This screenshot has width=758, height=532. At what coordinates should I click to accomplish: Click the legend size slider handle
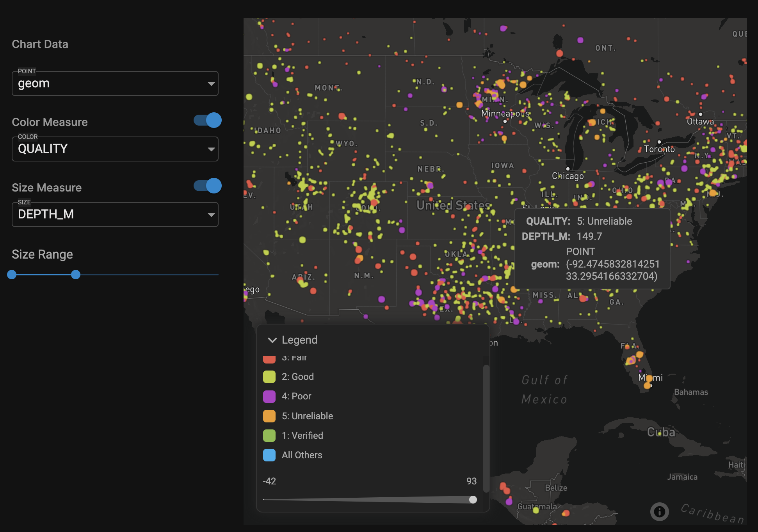(473, 500)
